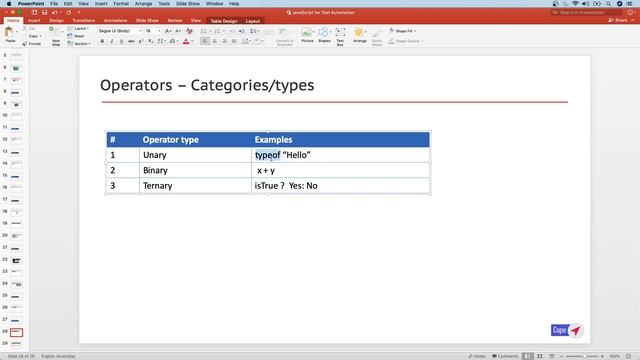
Task: Open the font name dropdown
Action: [x=140, y=31]
